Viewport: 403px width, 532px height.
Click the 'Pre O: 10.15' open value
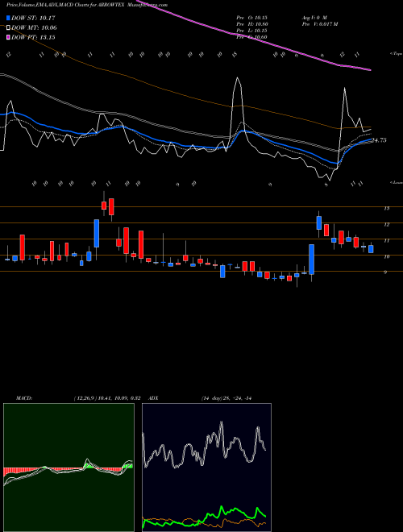(252, 17)
